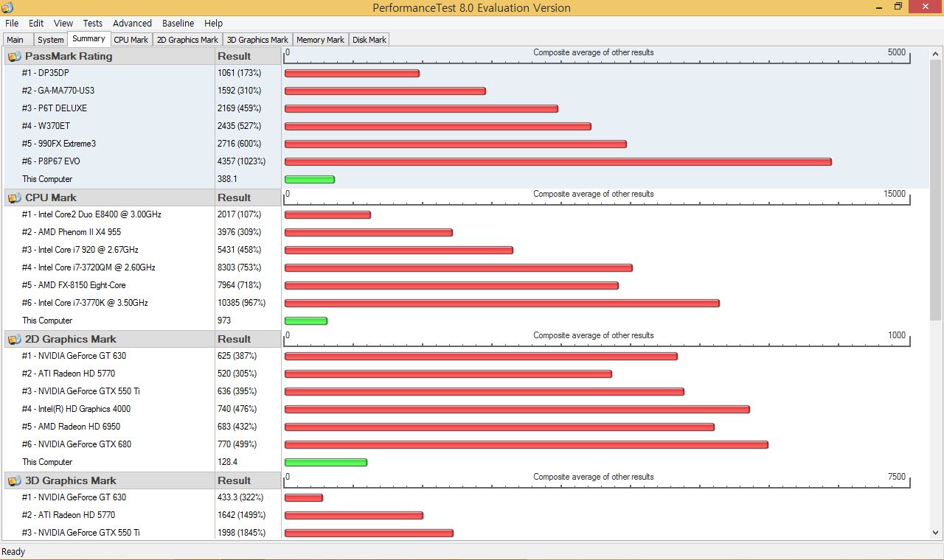Click the CPU Mark section icon
The image size is (944, 560).
[15, 197]
